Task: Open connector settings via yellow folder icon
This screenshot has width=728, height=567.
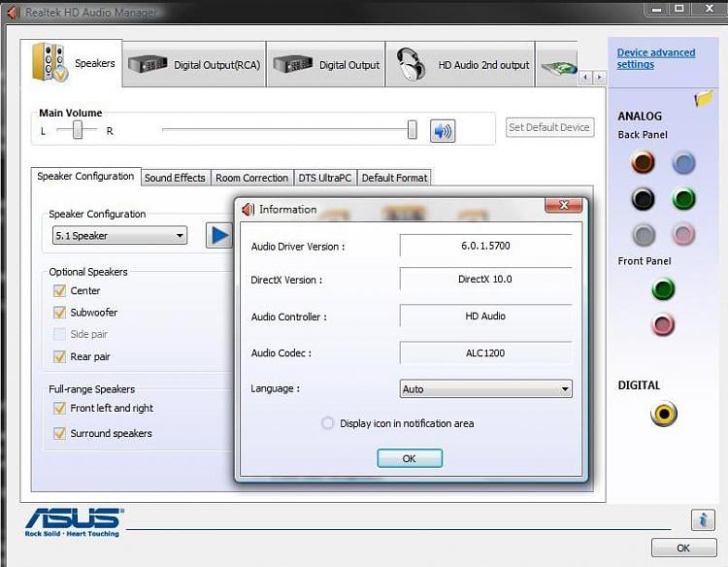Action: pyautogui.click(x=704, y=98)
